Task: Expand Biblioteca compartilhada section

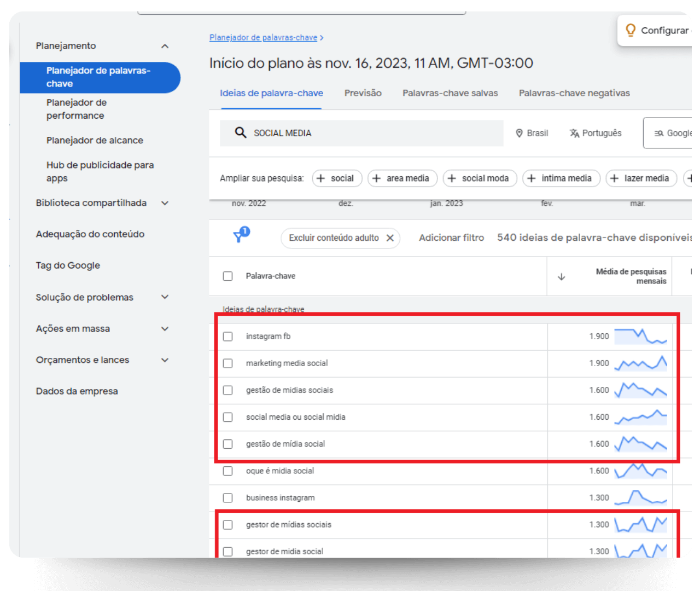Action: click(165, 203)
